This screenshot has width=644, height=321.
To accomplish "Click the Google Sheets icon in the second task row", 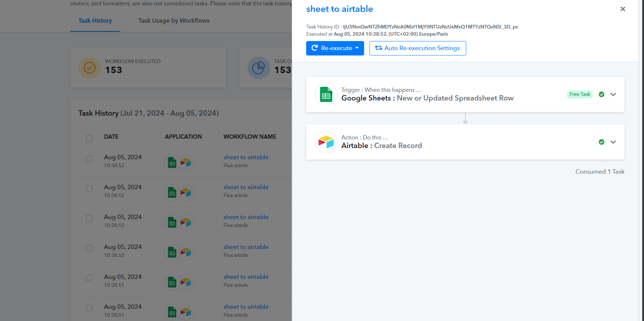I will pos(172,193).
